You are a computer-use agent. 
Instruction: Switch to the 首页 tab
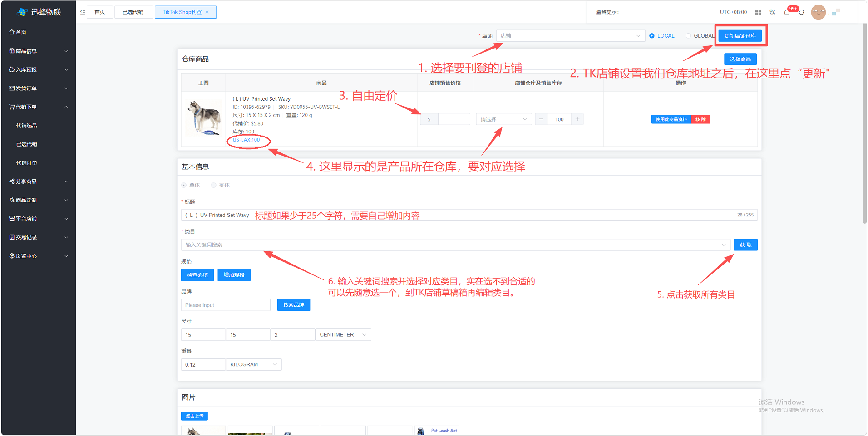[x=100, y=12]
